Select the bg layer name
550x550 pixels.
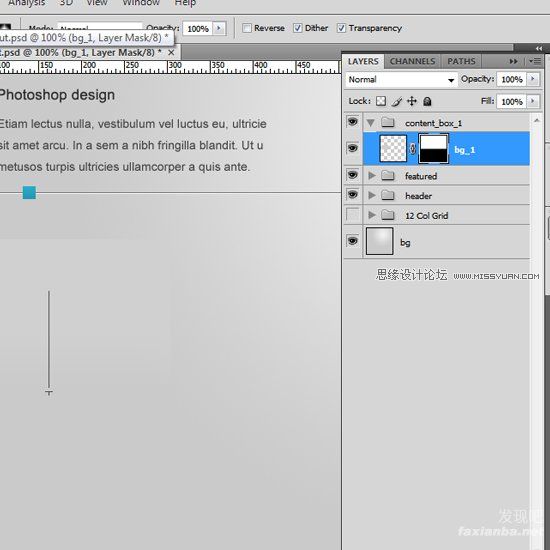coord(405,242)
